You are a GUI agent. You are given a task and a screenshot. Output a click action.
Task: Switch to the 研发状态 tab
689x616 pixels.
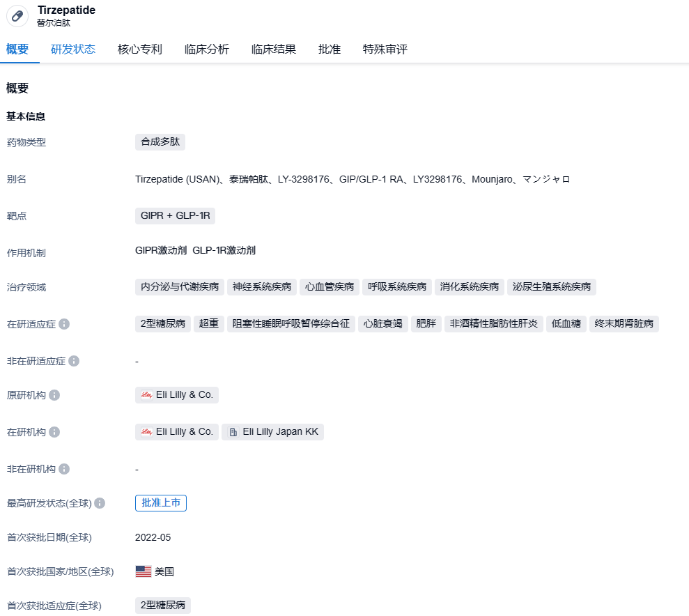73,49
